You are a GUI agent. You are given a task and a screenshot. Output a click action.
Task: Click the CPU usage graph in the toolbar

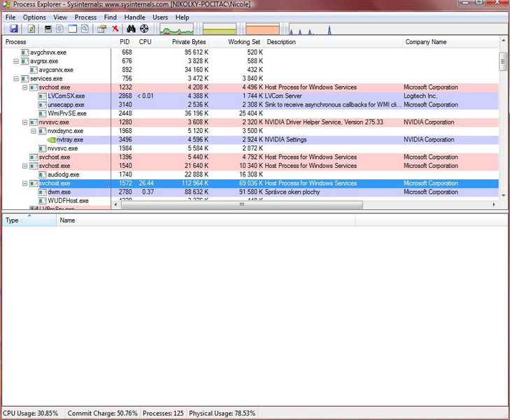[178, 29]
